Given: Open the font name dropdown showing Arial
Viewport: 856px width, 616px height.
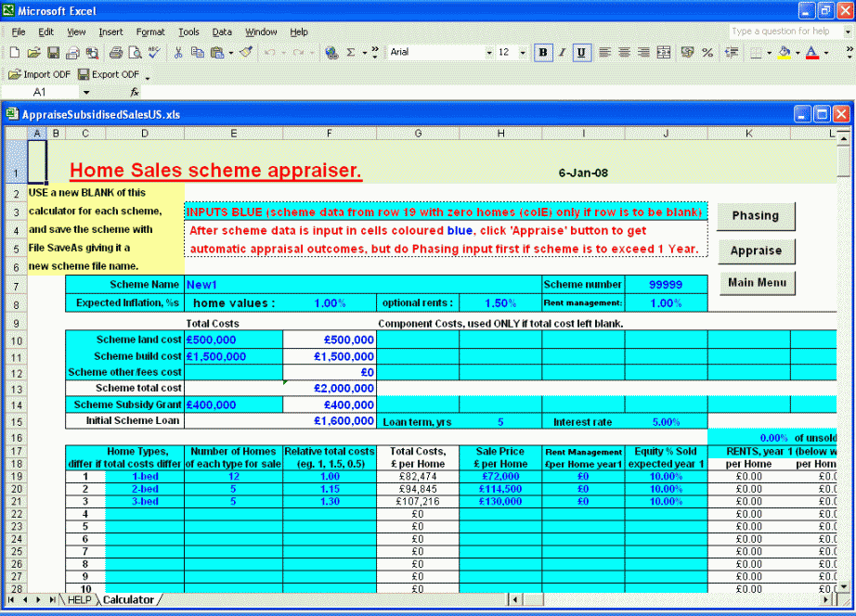Looking at the screenshot, I should 489,52.
